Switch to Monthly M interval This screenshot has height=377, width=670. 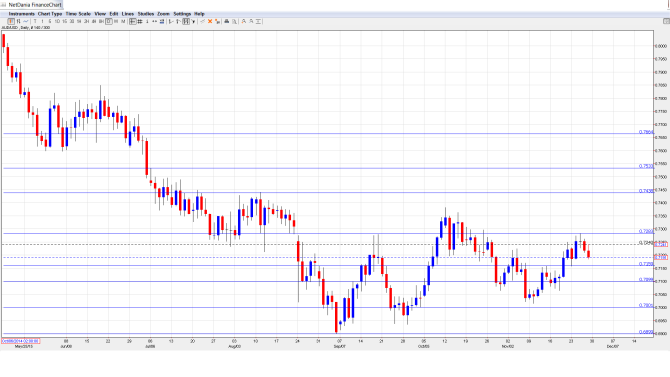click(123, 21)
